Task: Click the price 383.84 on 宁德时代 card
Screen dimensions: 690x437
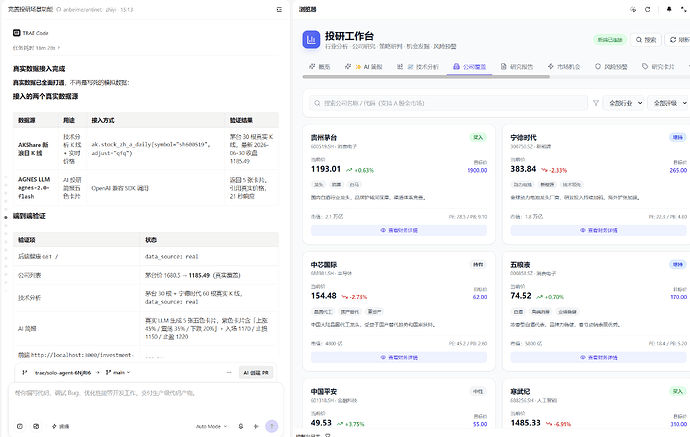Action: 523,169
